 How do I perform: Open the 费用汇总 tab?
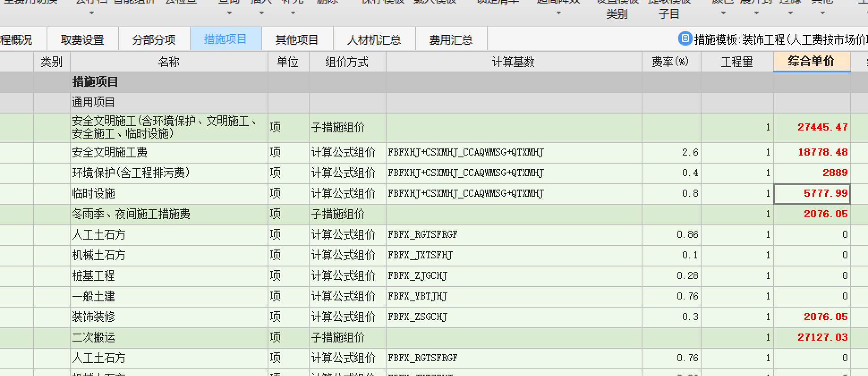coord(451,40)
